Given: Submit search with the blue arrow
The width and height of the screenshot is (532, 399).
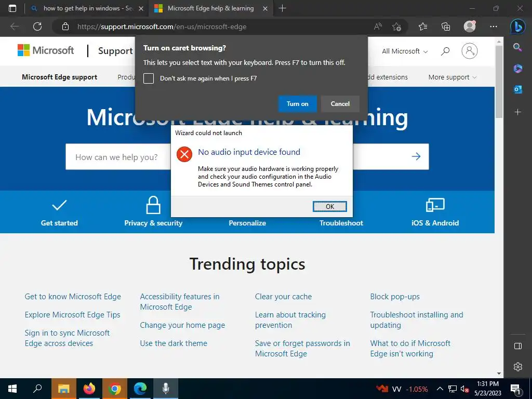Looking at the screenshot, I should pyautogui.click(x=416, y=156).
